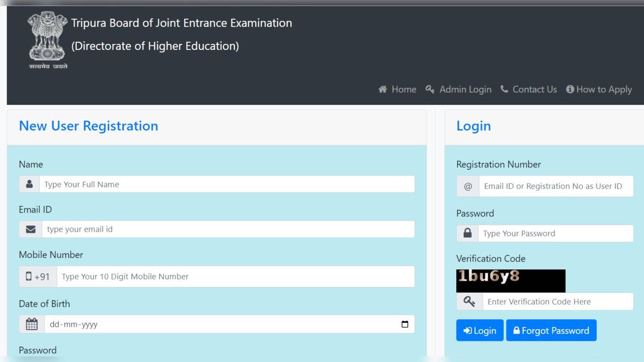644x362 pixels.
Task: Click the Date of Birth label
Action: (x=44, y=304)
